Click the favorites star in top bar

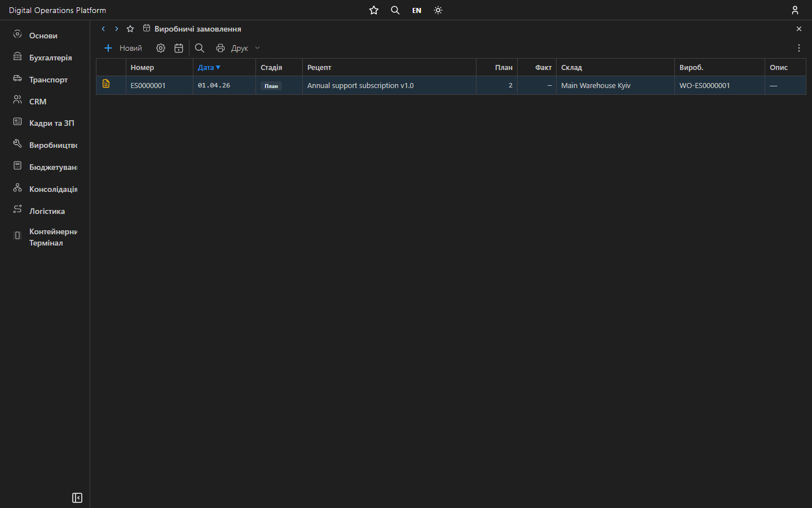click(x=374, y=10)
